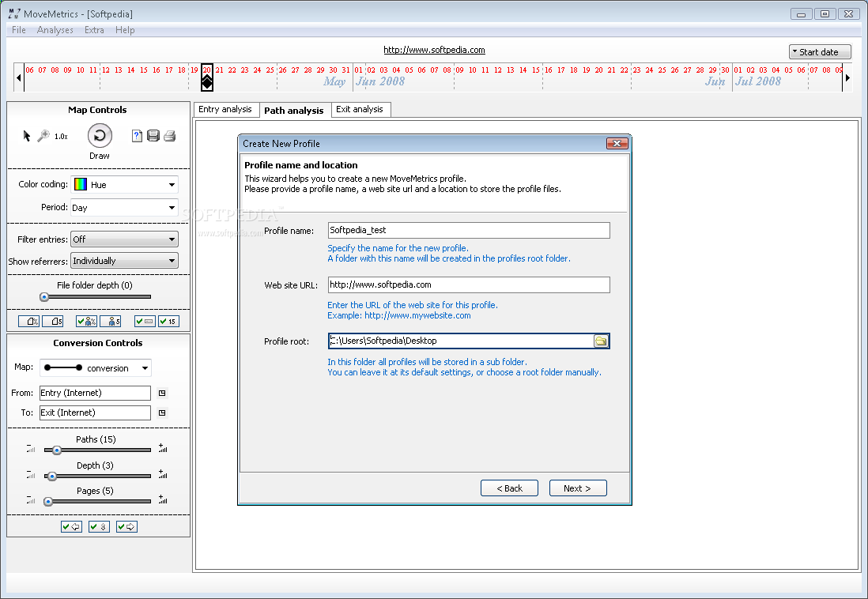Click the Paths slider handle

(56, 450)
